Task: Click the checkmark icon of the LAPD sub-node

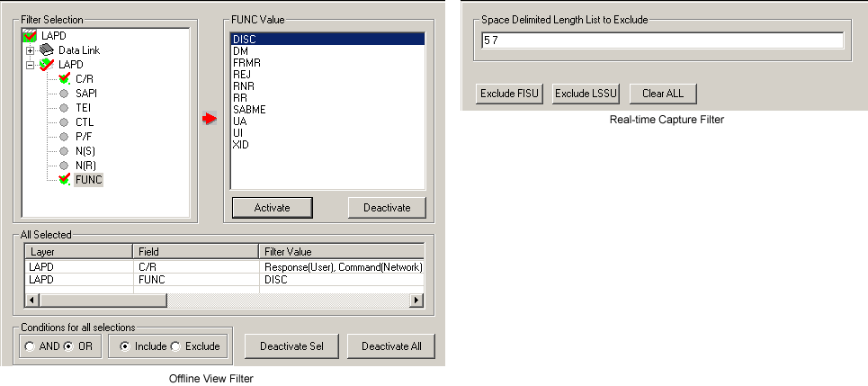Action: click(x=47, y=64)
